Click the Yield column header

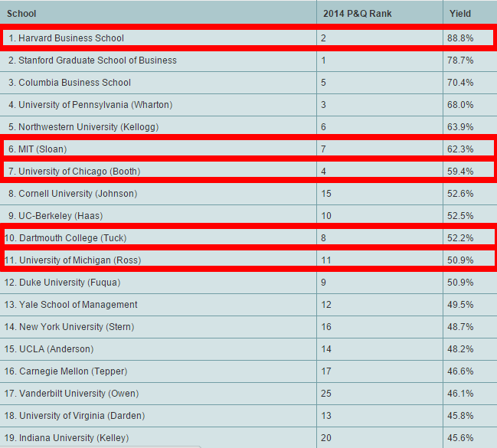[460, 14]
